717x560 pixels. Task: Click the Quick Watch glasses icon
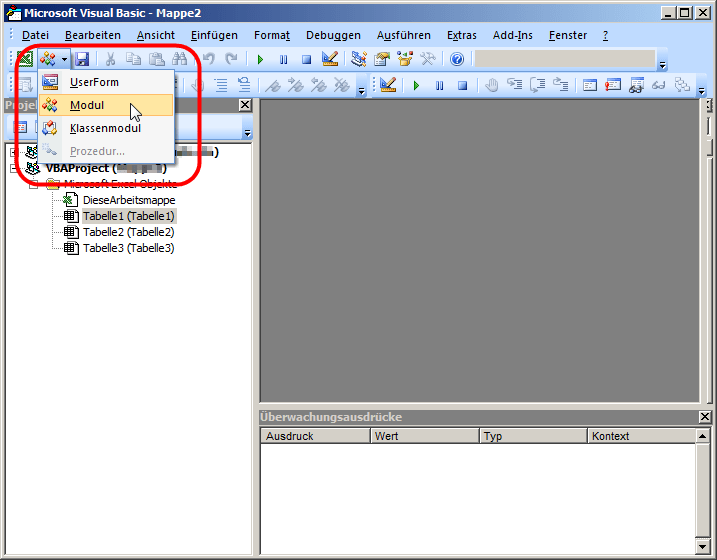coord(658,85)
